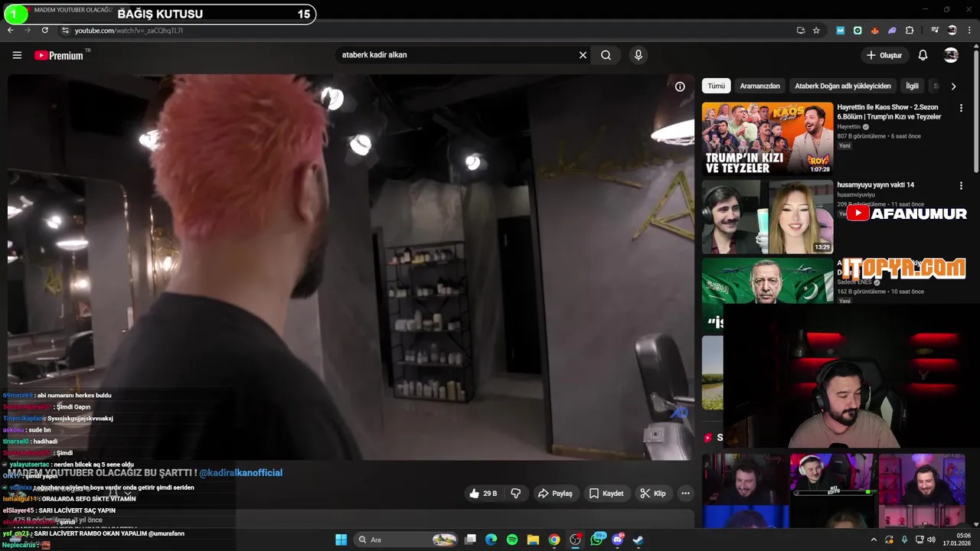Share video via Paylaş button
The image size is (980, 551).
click(x=555, y=494)
